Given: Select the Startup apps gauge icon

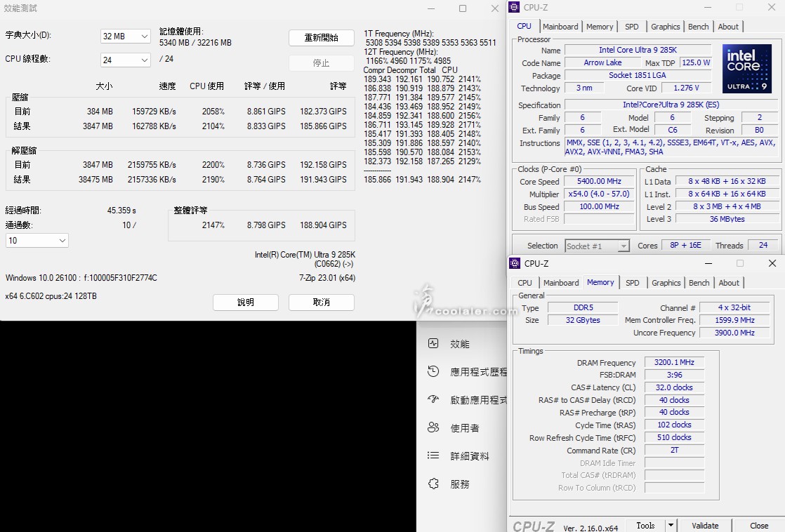Looking at the screenshot, I should tap(433, 400).
